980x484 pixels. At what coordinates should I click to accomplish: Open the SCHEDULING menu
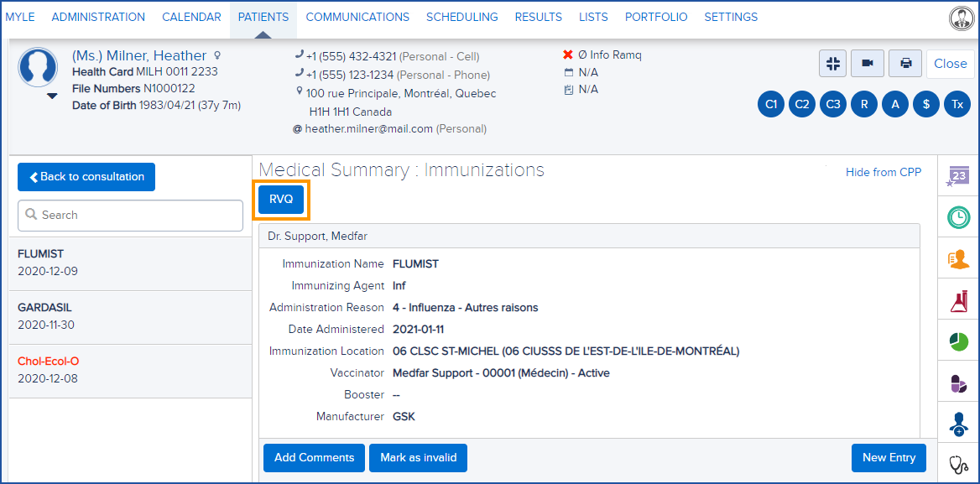tap(462, 16)
